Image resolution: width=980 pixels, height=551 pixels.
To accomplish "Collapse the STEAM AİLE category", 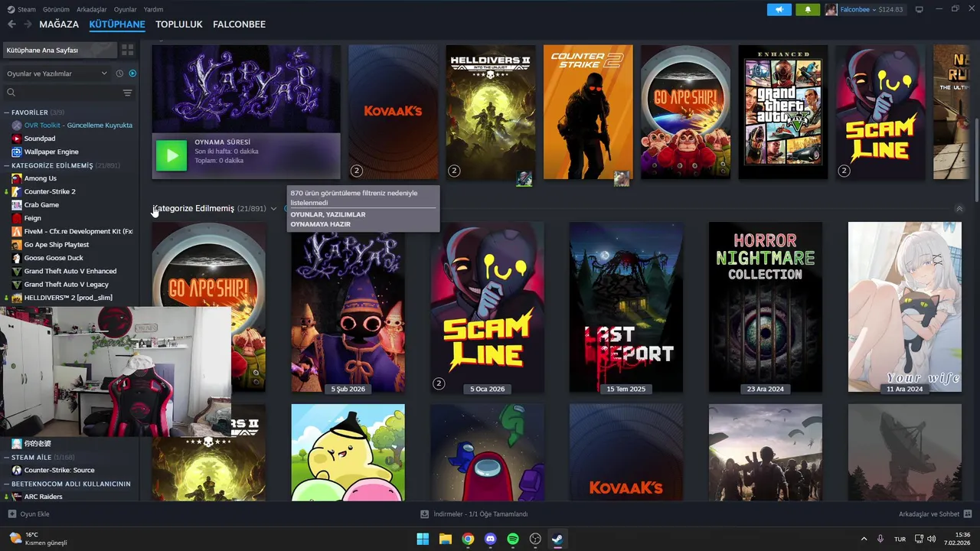I will click(x=7, y=457).
